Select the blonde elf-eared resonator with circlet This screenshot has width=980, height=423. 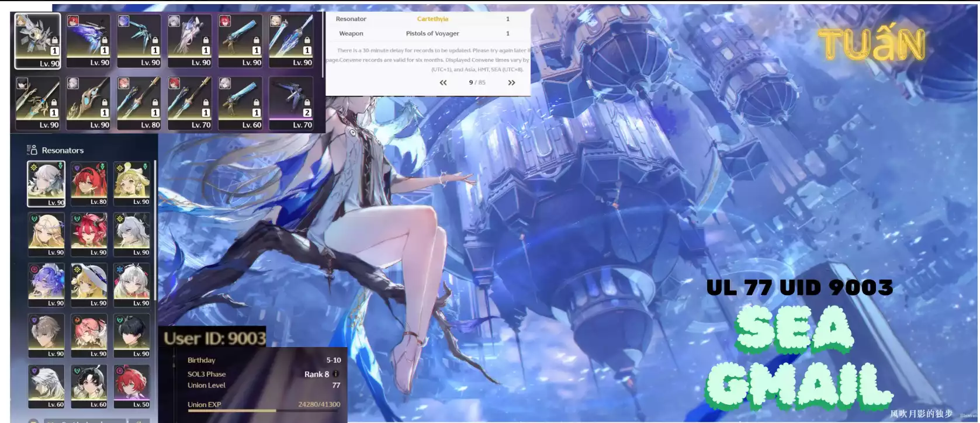point(46,235)
